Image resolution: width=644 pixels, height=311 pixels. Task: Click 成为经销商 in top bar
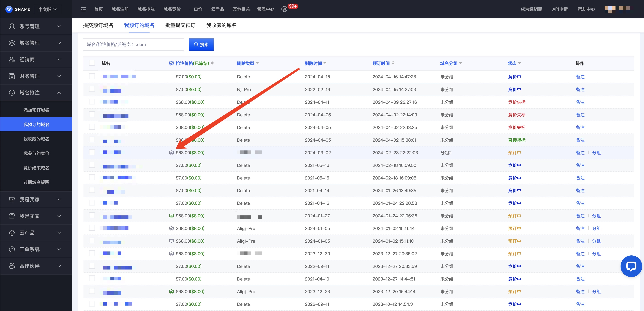(x=531, y=9)
